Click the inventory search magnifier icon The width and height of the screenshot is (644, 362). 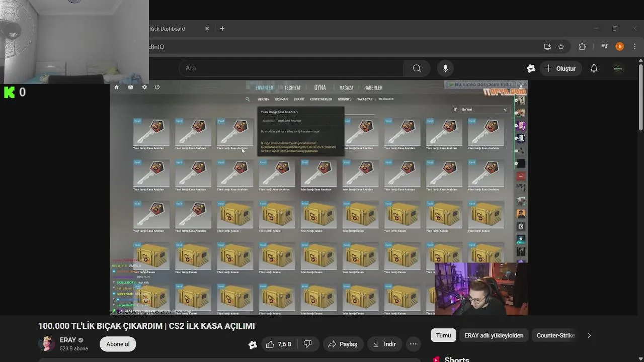coord(248,99)
